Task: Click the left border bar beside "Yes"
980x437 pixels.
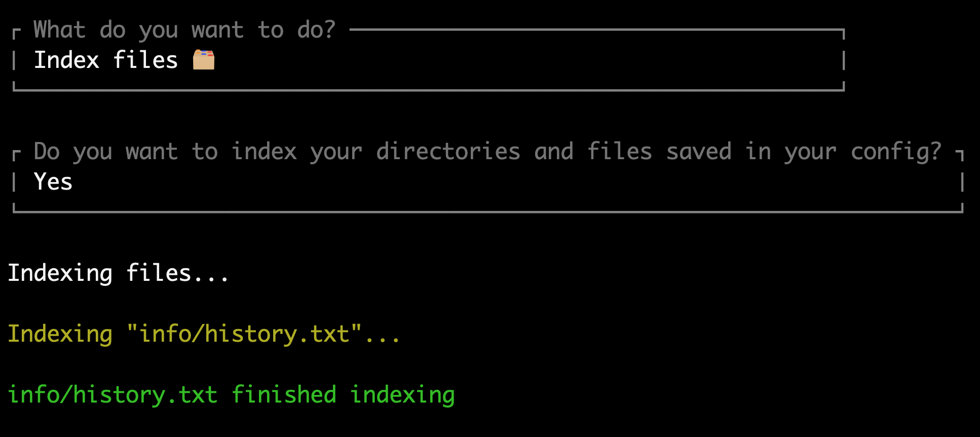Action: [x=15, y=181]
